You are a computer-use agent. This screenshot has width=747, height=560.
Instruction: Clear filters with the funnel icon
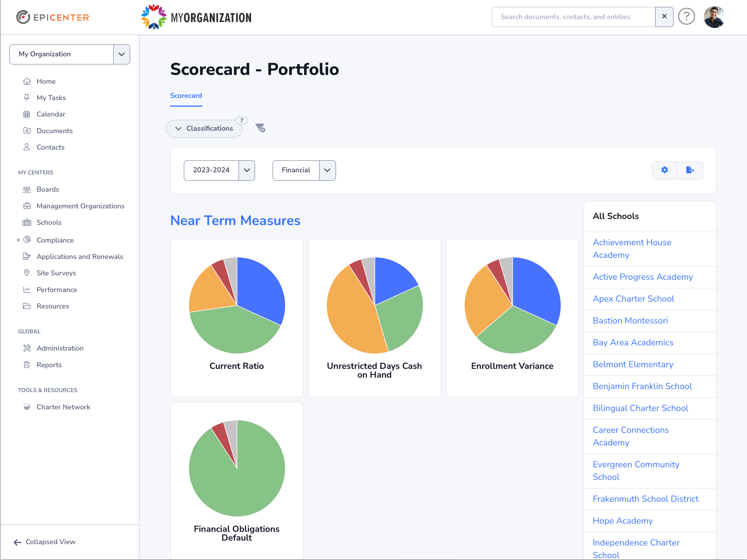(x=260, y=128)
